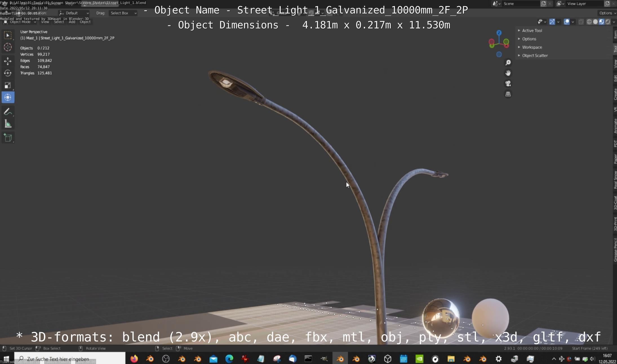Viewport: 617px width, 364px height.
Task: Expand the Active Tool panel
Action: click(x=532, y=30)
